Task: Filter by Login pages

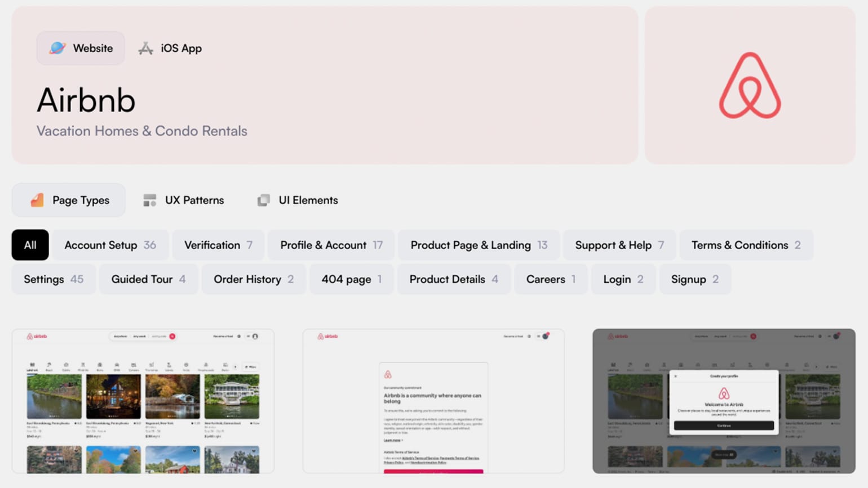Action: 623,279
